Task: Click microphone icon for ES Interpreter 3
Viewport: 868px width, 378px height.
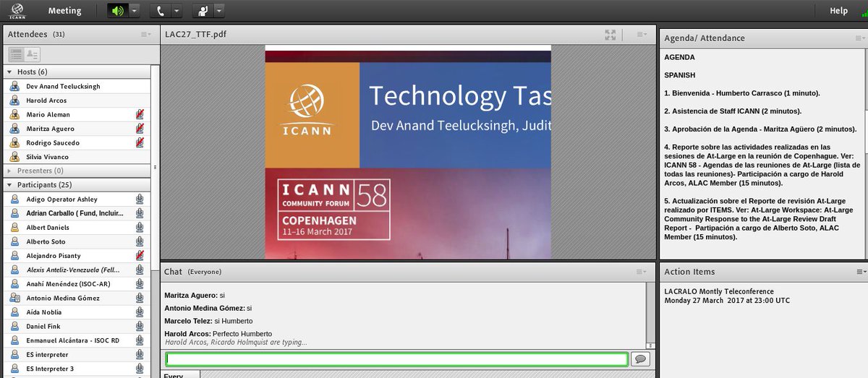Action: pyautogui.click(x=140, y=369)
